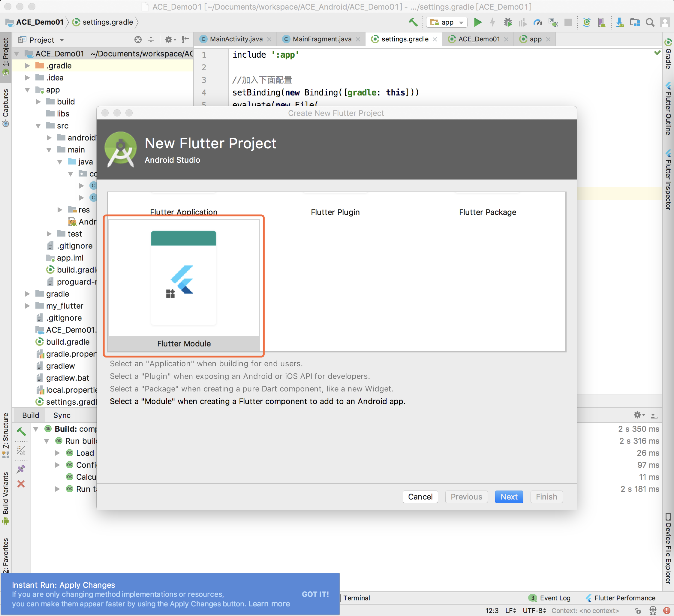Open the Android Profiler gauge icon
Screen dimensions: 674x616
[x=537, y=23]
